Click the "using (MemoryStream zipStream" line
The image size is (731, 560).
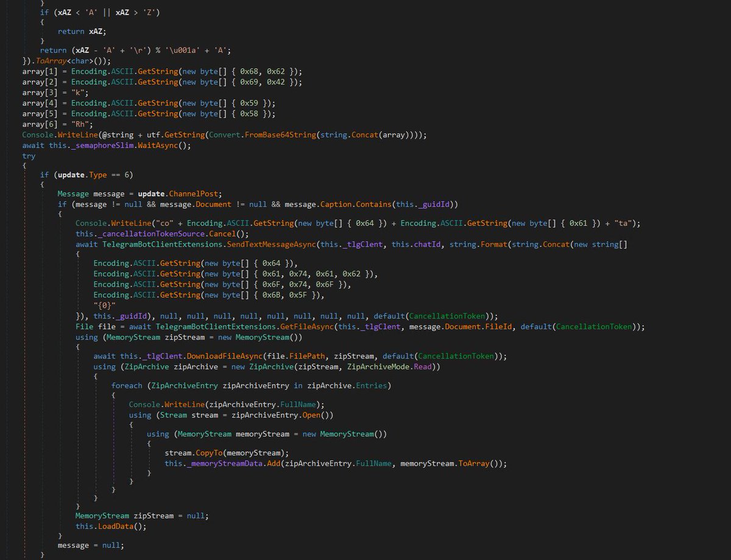pyautogui.click(x=189, y=337)
